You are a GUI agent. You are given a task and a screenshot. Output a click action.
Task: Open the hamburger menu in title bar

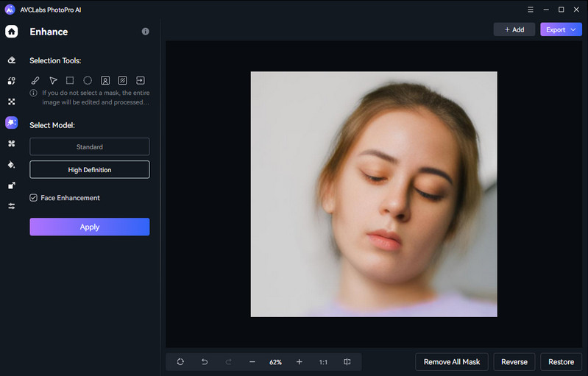(531, 10)
